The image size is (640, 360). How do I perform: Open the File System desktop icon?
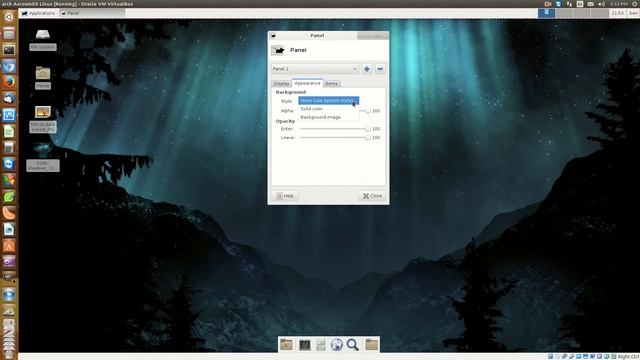click(43, 40)
